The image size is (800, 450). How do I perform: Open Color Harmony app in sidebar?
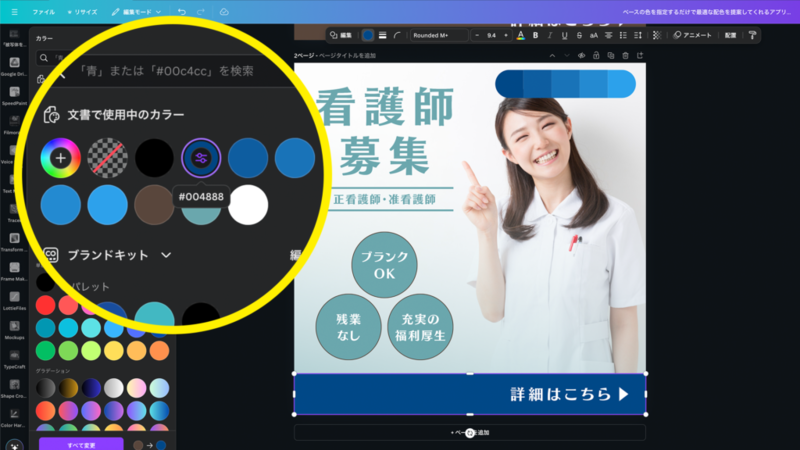14,417
